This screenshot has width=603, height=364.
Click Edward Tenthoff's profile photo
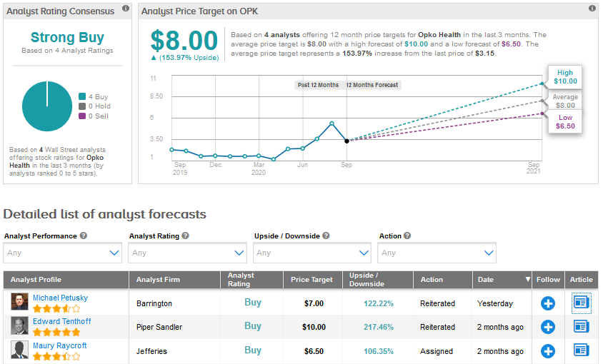(x=19, y=325)
